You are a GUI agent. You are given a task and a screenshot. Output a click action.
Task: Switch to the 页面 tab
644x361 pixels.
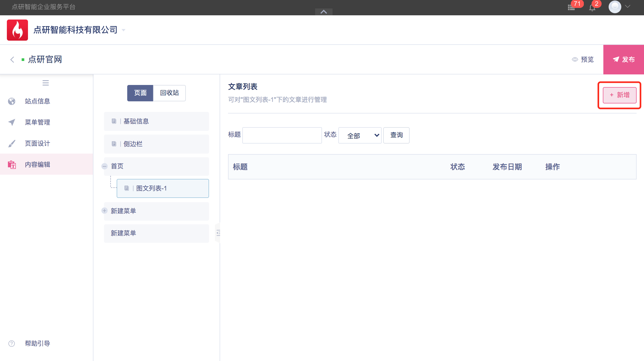tap(140, 93)
